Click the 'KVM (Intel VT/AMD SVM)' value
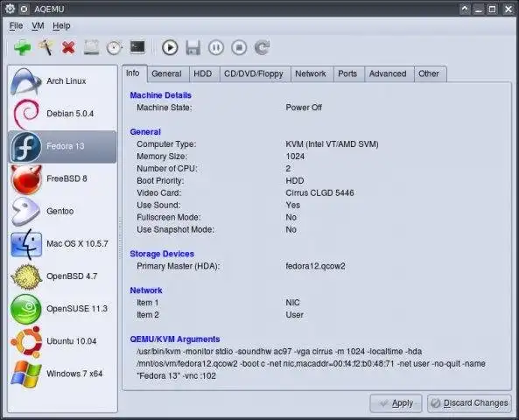519x420 pixels. click(332, 144)
